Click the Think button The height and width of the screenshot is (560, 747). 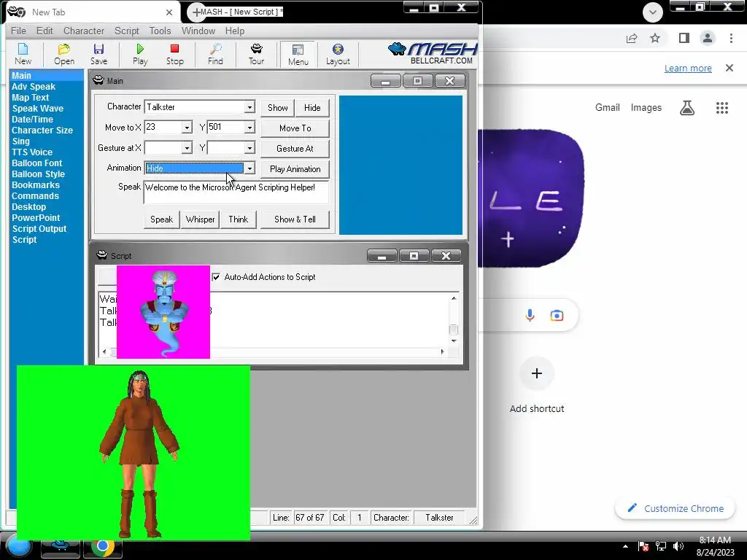pyautogui.click(x=239, y=219)
